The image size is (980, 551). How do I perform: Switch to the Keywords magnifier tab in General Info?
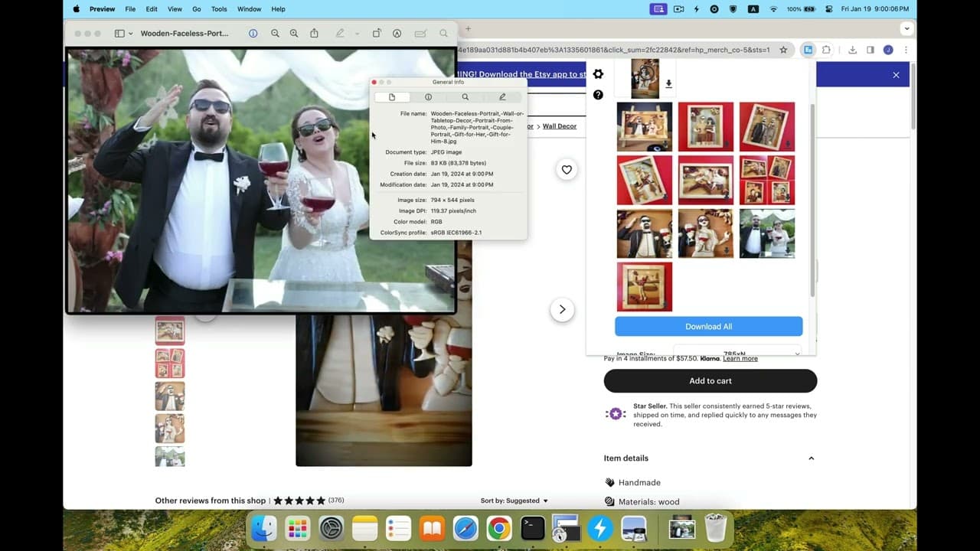coord(465,97)
